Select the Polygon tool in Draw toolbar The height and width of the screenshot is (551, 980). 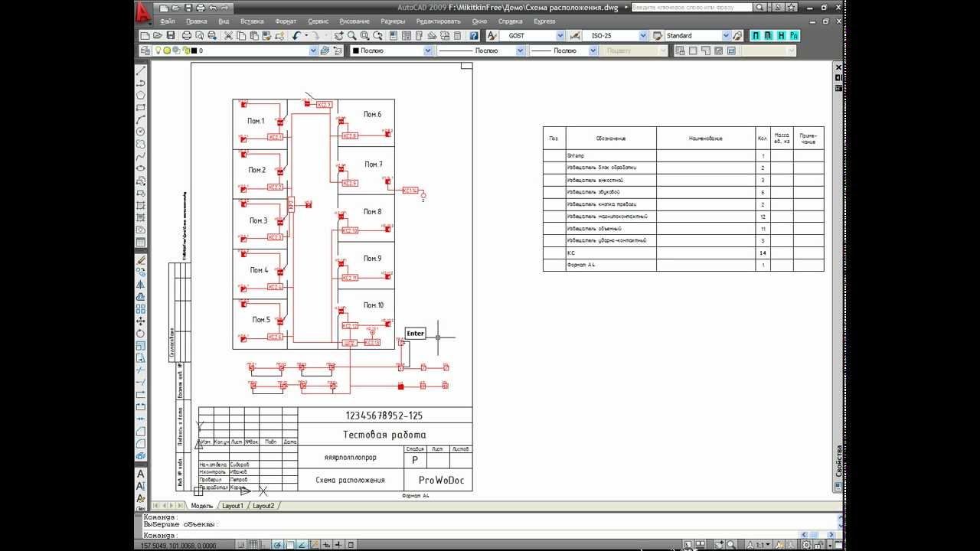point(141,95)
